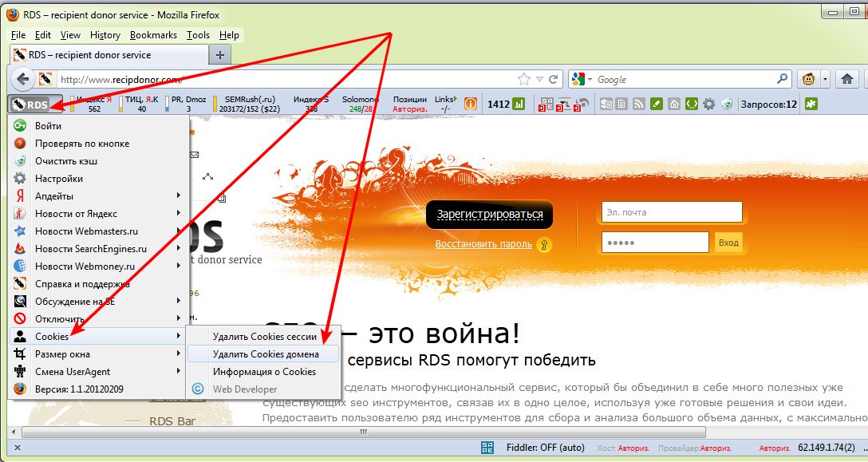Open a new tab with plus button
868x462 pixels.
[219, 55]
